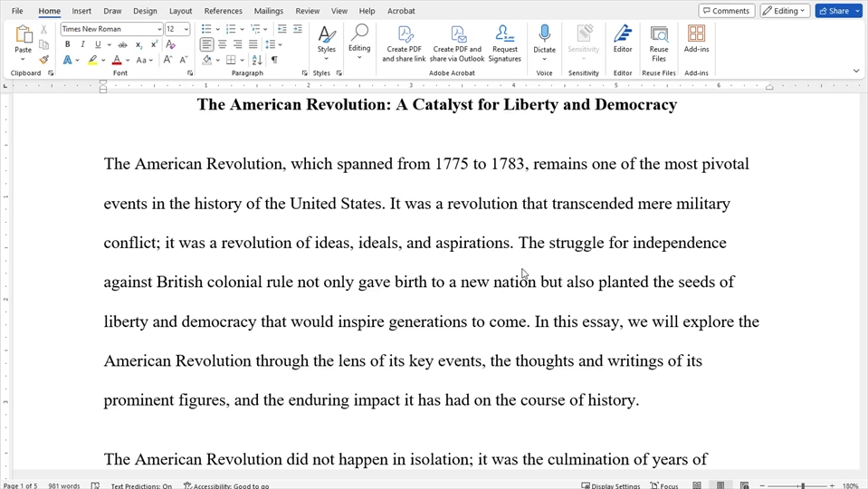Open the Editor proofing tool
Image resolution: width=868 pixels, height=489 pixels.
pyautogui.click(x=623, y=34)
